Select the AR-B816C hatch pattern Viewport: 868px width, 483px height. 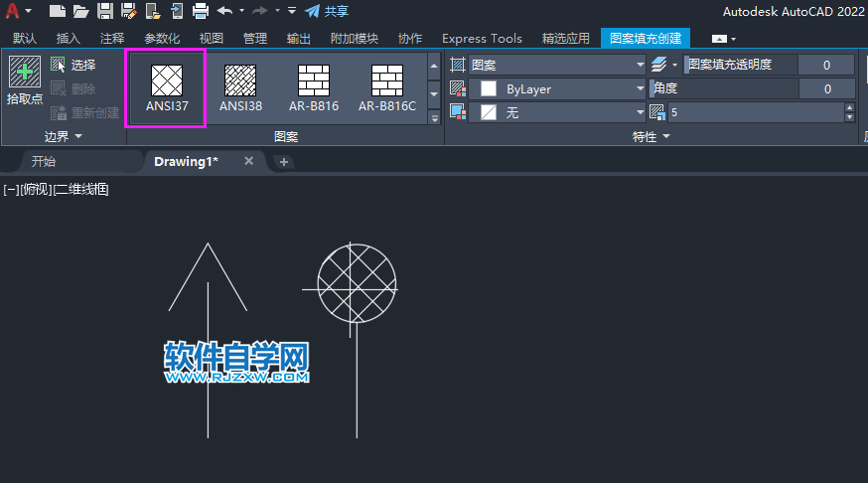pyautogui.click(x=387, y=88)
